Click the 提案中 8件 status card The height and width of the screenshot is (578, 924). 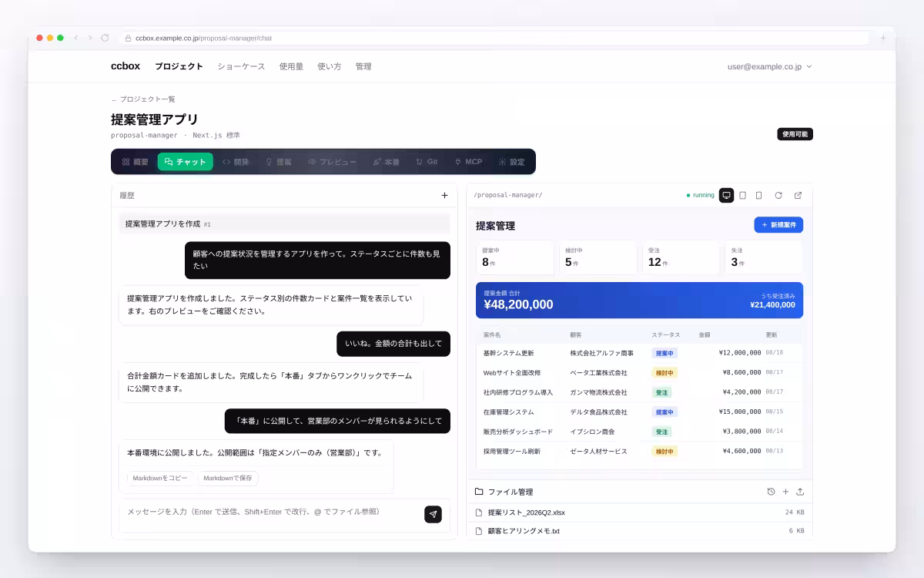515,257
